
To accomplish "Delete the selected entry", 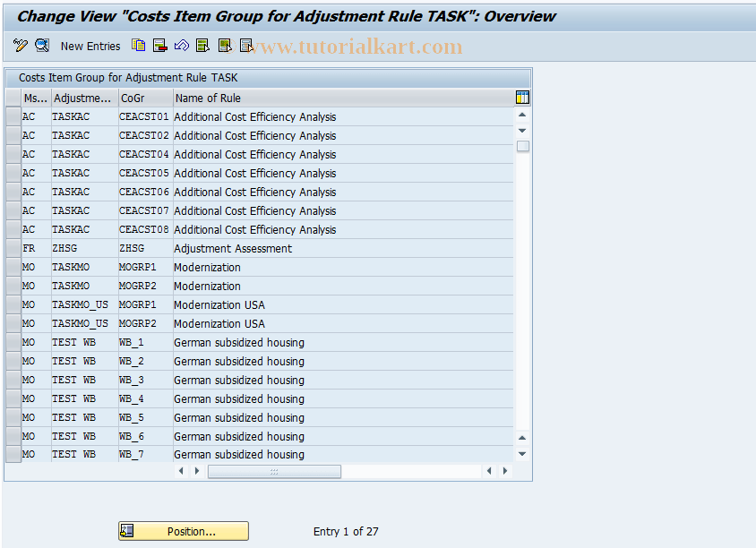I will [x=161, y=45].
